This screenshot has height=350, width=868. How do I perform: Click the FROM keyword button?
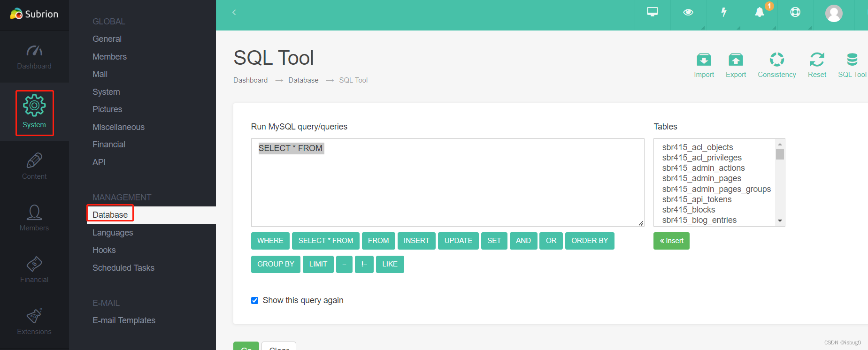pyautogui.click(x=378, y=241)
